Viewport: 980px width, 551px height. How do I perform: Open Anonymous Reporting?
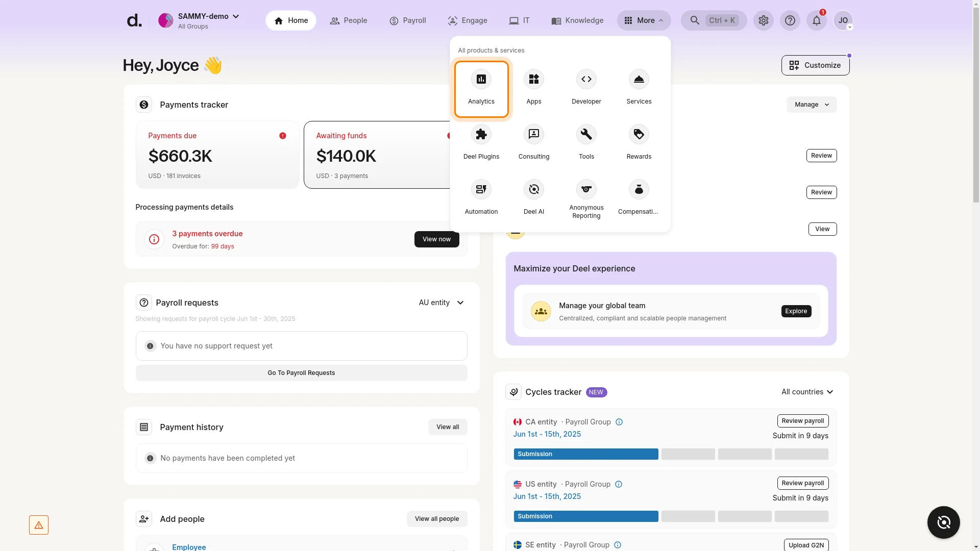click(x=586, y=199)
